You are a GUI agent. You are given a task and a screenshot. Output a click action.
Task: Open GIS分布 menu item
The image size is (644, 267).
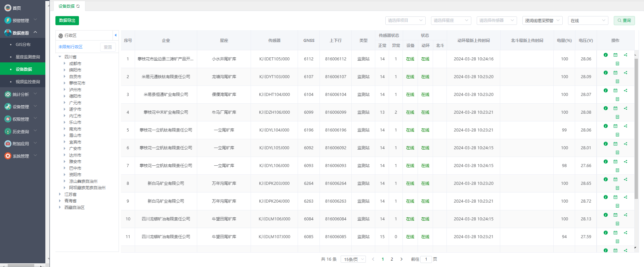[23, 44]
